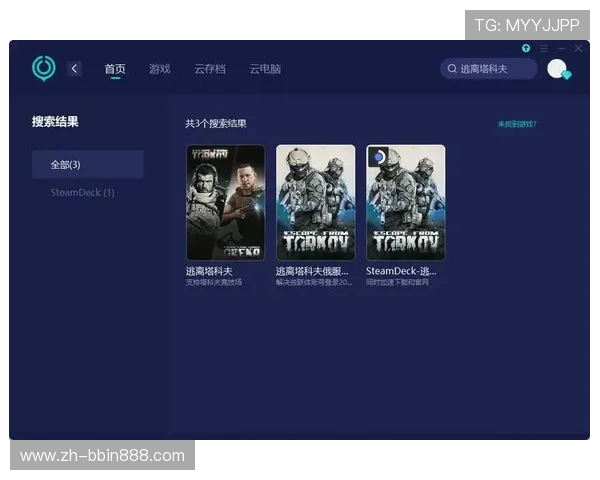Open the 逃离塔科夫 Arena game thumbnail

pyautogui.click(x=225, y=202)
